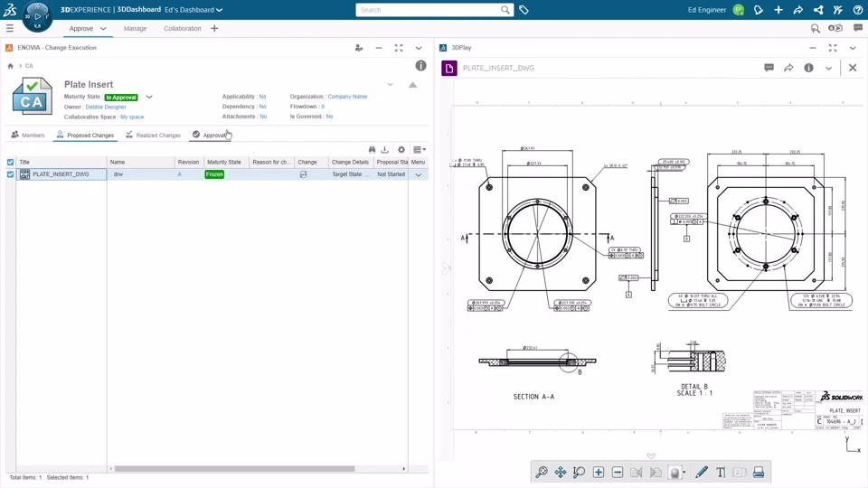Click the Change action icon in PLATE_INSERT_DWG row
Image resolution: width=868 pixels, height=488 pixels.
point(304,174)
